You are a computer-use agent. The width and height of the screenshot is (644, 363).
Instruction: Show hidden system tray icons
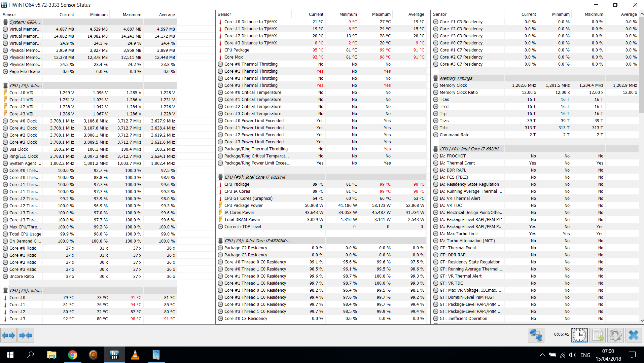pos(542,355)
